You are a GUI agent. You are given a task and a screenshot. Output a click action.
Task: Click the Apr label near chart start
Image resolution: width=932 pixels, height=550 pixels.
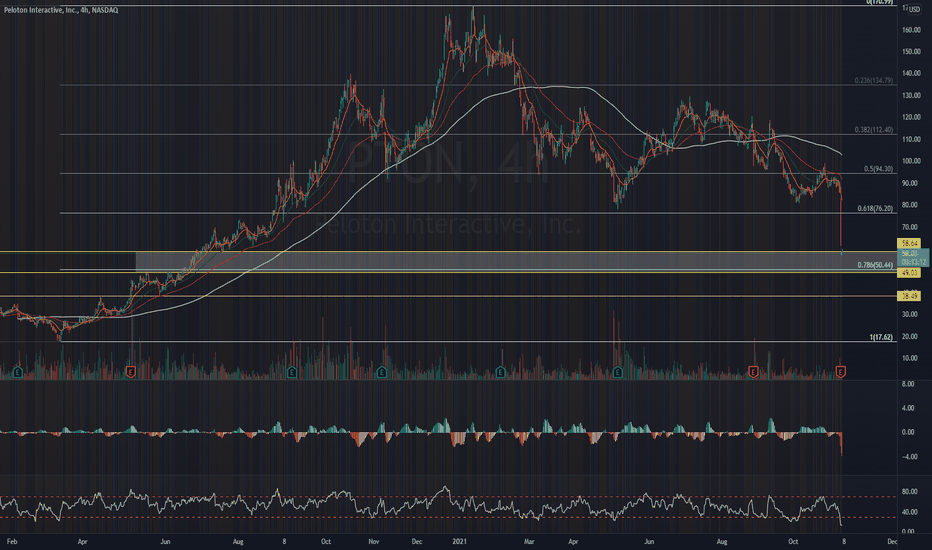(x=83, y=542)
